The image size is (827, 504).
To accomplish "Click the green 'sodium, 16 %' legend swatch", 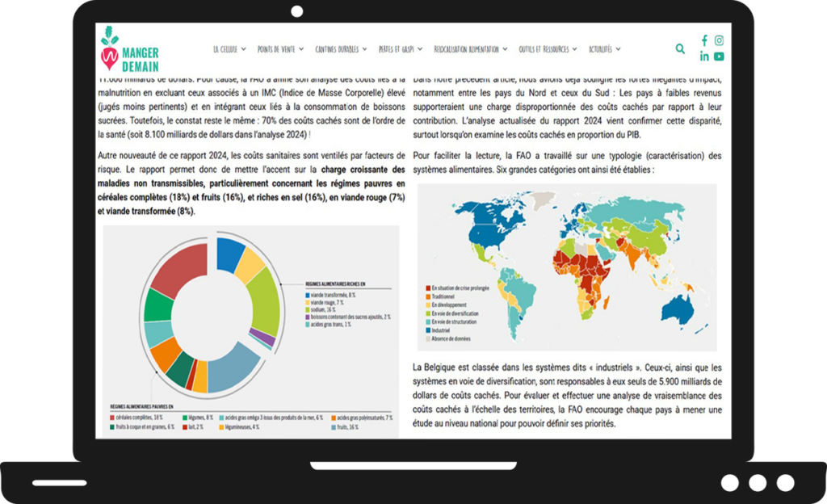I will coord(308,309).
